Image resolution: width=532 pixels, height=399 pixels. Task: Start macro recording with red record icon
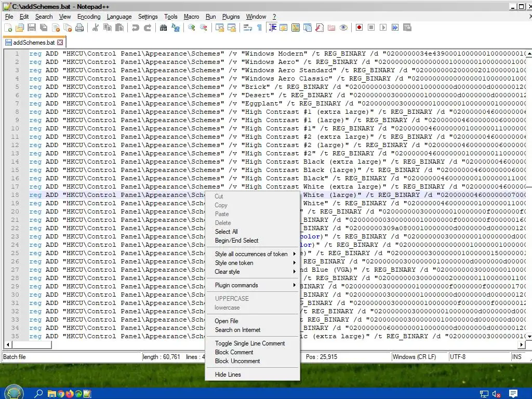[x=360, y=28]
